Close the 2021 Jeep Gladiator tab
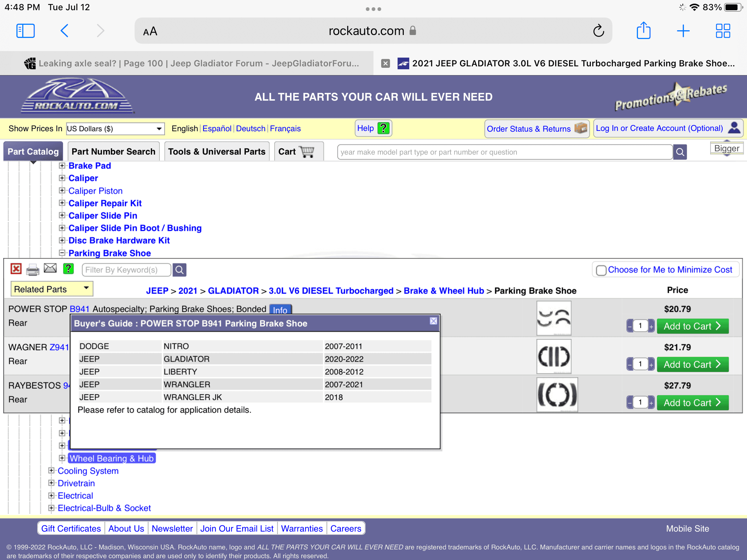747x560 pixels. point(386,63)
